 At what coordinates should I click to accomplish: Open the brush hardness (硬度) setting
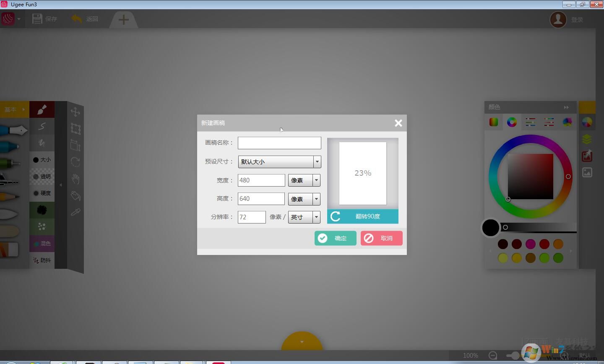coord(42,193)
